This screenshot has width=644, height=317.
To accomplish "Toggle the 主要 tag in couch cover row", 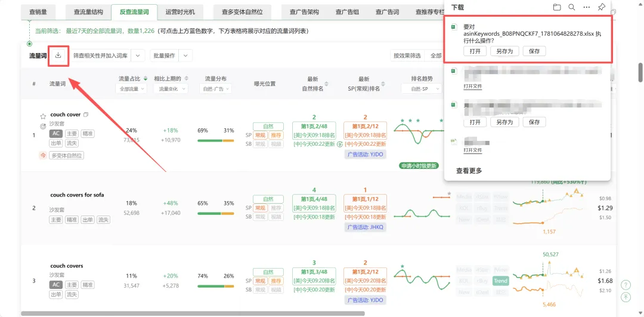I will tap(72, 134).
